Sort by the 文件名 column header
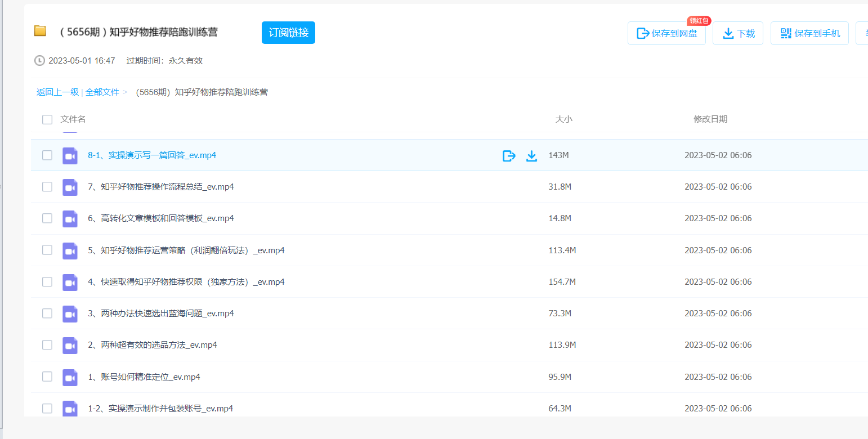868x439 pixels. [73, 119]
